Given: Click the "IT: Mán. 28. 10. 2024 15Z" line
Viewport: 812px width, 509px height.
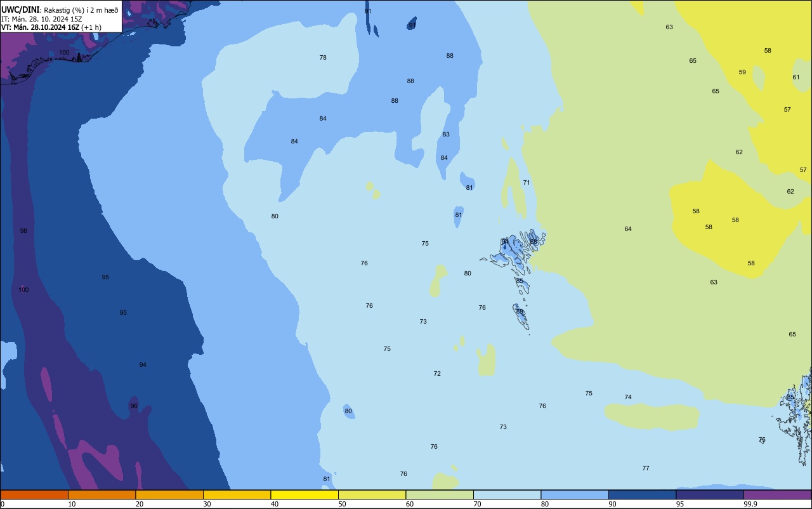Looking at the screenshot, I should click(41, 18).
